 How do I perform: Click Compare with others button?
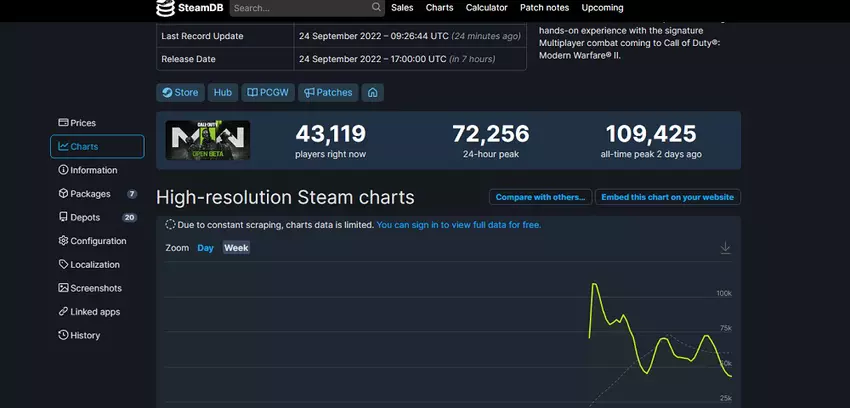coord(540,197)
